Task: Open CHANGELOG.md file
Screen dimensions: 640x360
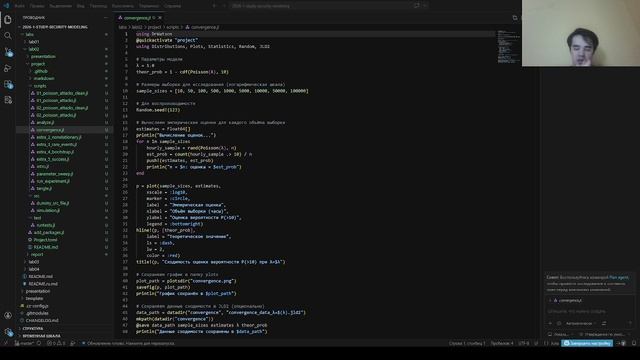Action: [42, 320]
